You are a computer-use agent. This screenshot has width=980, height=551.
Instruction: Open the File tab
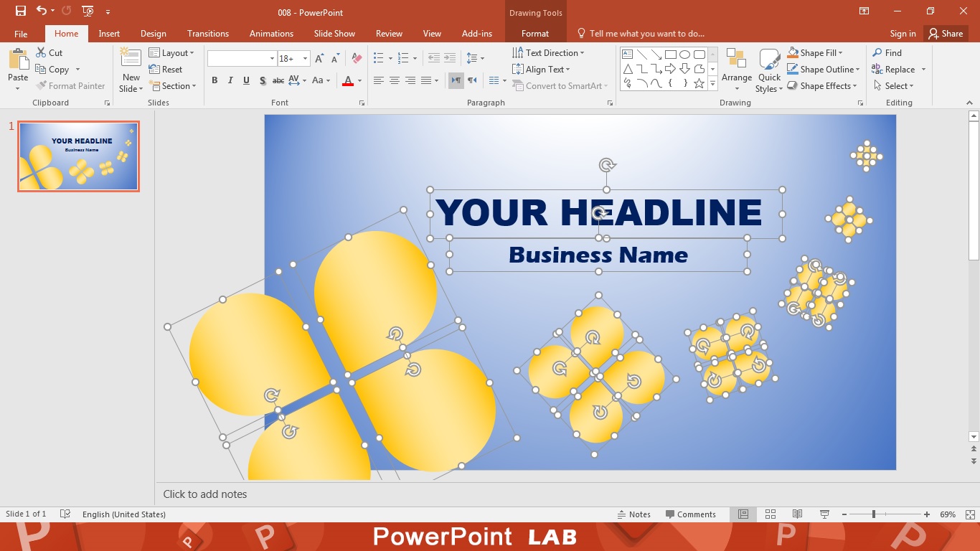tap(21, 34)
